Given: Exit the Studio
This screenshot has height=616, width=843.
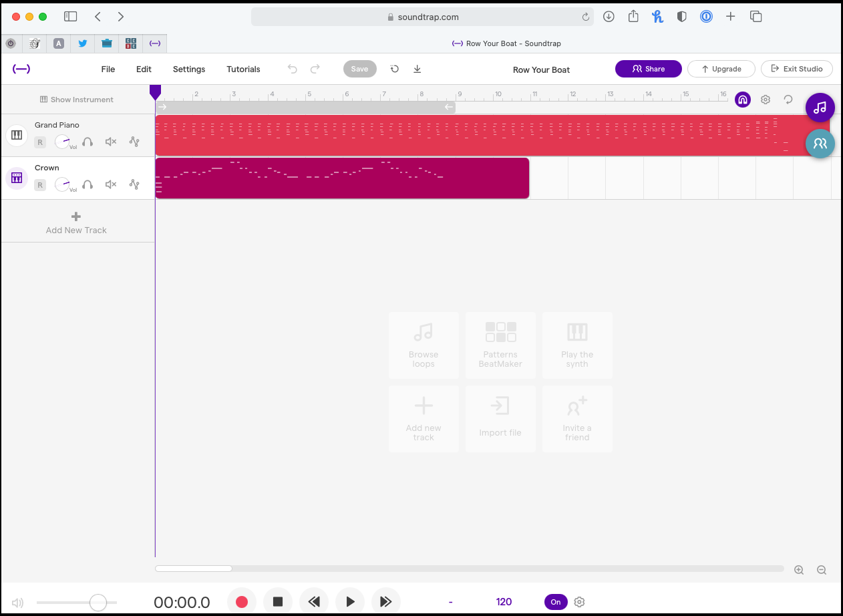Looking at the screenshot, I should click(797, 69).
